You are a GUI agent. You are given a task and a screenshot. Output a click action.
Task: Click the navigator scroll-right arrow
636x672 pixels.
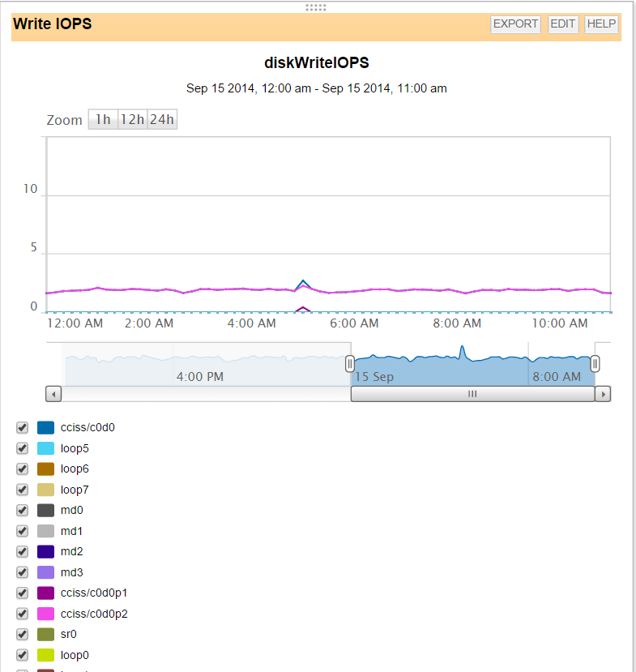pos(603,394)
